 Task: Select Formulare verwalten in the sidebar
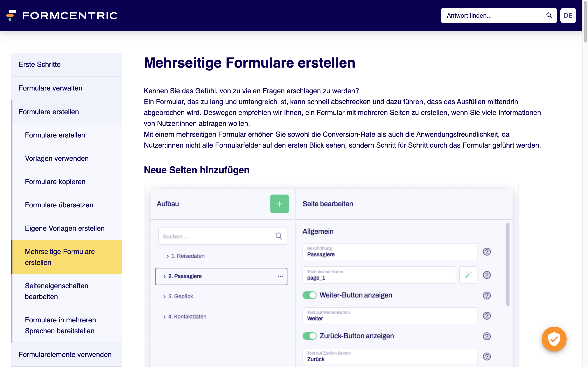click(50, 88)
